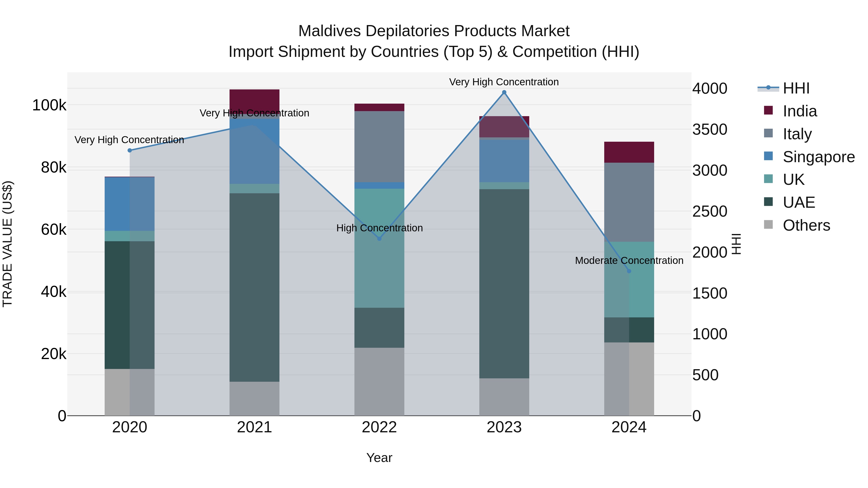Click the 2021 x-axis tick label
868x488 pixels.
254,427
